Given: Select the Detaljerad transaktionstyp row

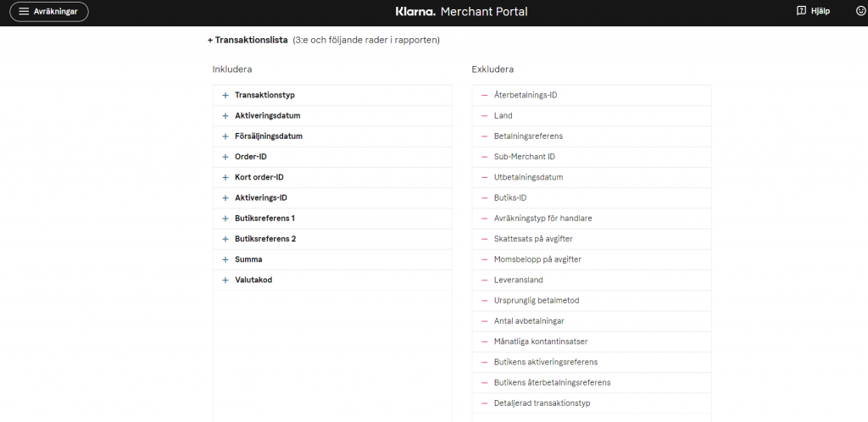Looking at the screenshot, I should point(591,403).
